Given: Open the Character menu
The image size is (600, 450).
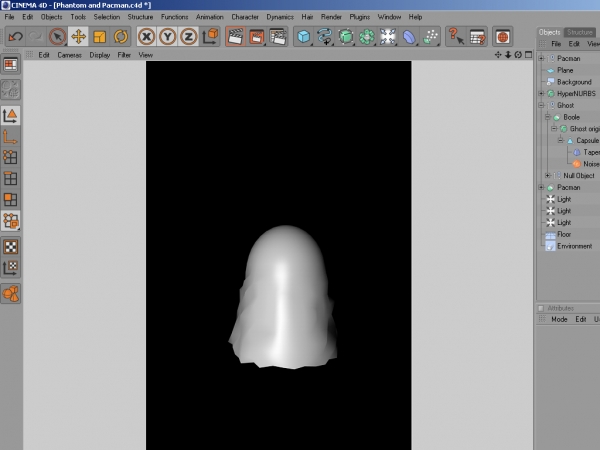Looking at the screenshot, I should coord(245,17).
